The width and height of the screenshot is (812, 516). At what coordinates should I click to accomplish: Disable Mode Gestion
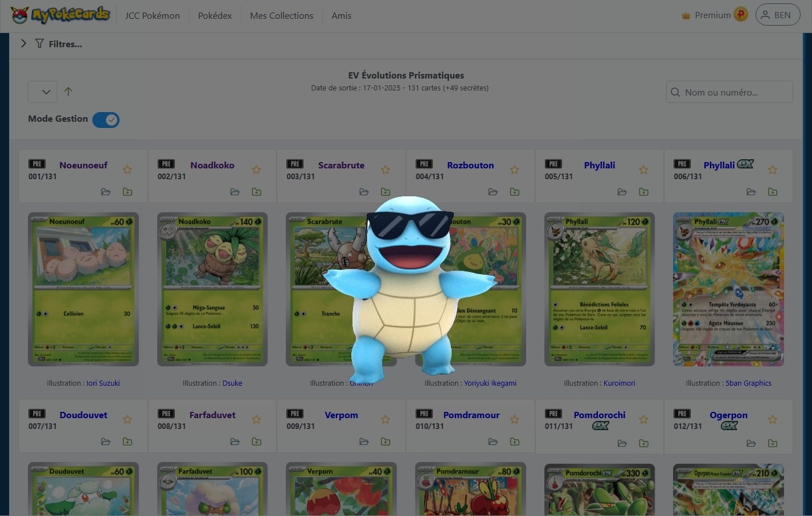point(106,120)
